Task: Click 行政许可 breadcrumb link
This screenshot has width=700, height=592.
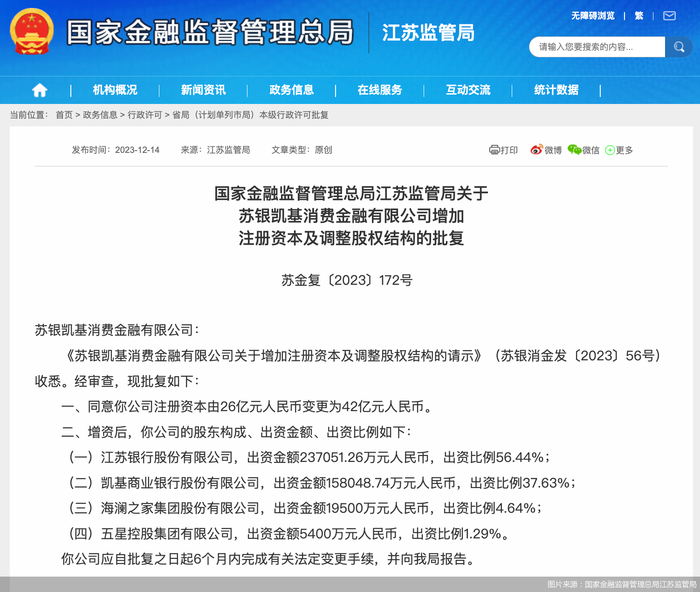Action: coord(144,115)
